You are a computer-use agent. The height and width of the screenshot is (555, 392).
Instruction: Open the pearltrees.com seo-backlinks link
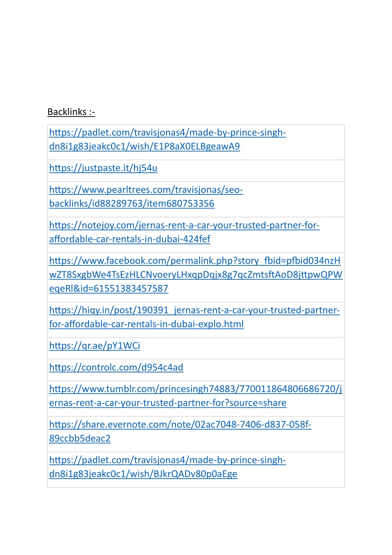[x=146, y=196]
